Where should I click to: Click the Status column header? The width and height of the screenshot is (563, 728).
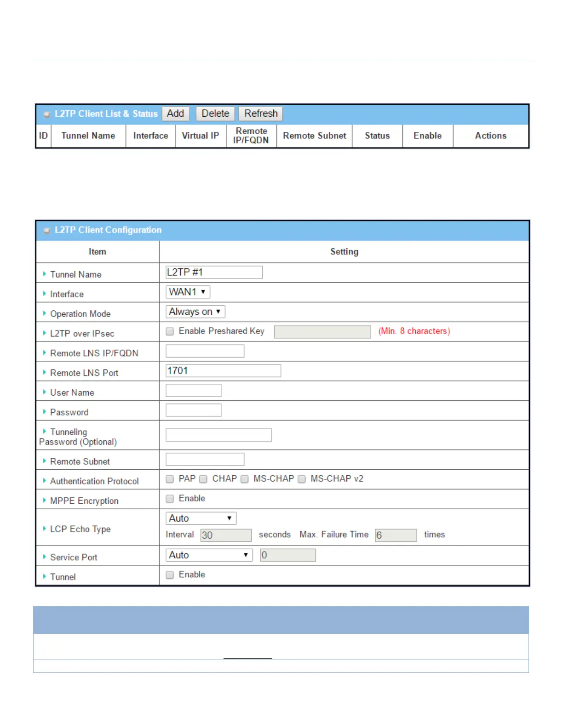(377, 136)
